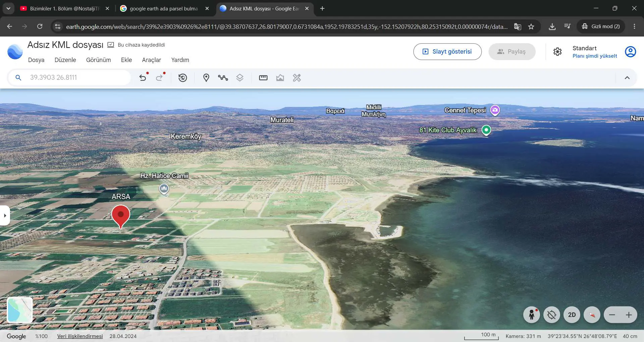Click the saved-to-device status icon

[111, 45]
